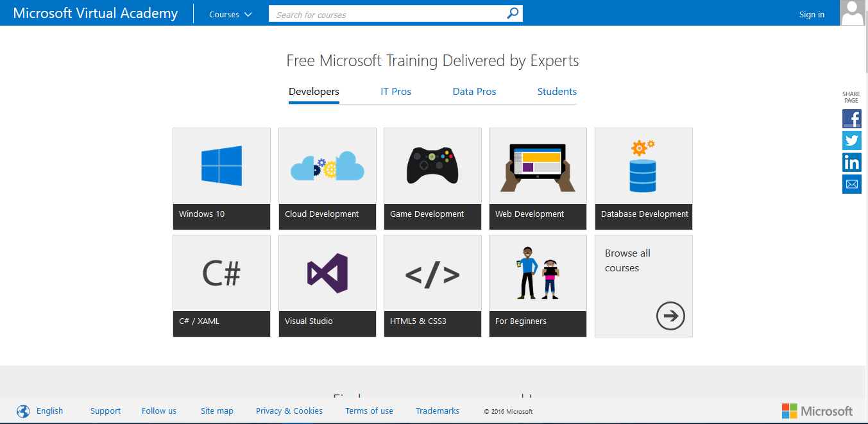Click Browse all courses arrow
868x424 pixels.
point(670,316)
